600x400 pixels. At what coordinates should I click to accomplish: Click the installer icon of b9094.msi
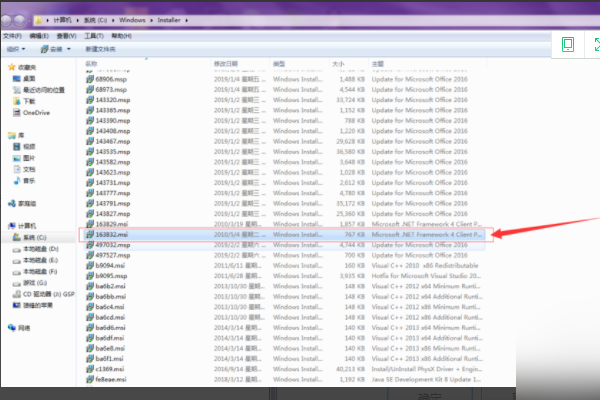pos(90,265)
